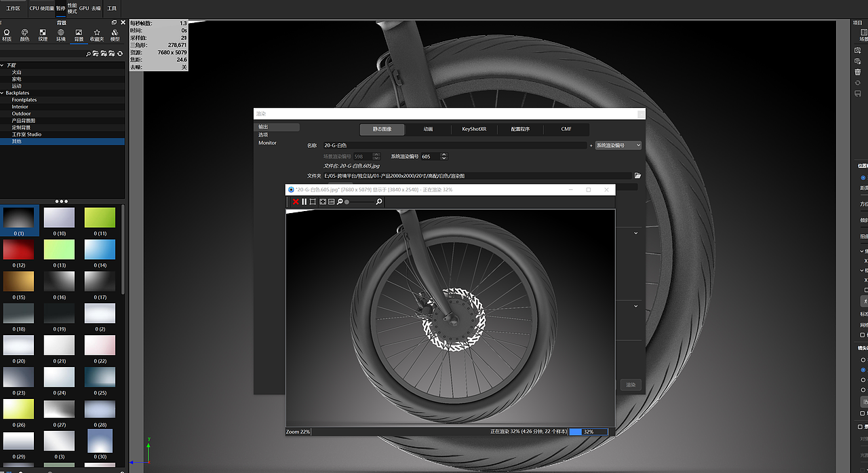Click the render progress bar at 32%

tap(589, 432)
